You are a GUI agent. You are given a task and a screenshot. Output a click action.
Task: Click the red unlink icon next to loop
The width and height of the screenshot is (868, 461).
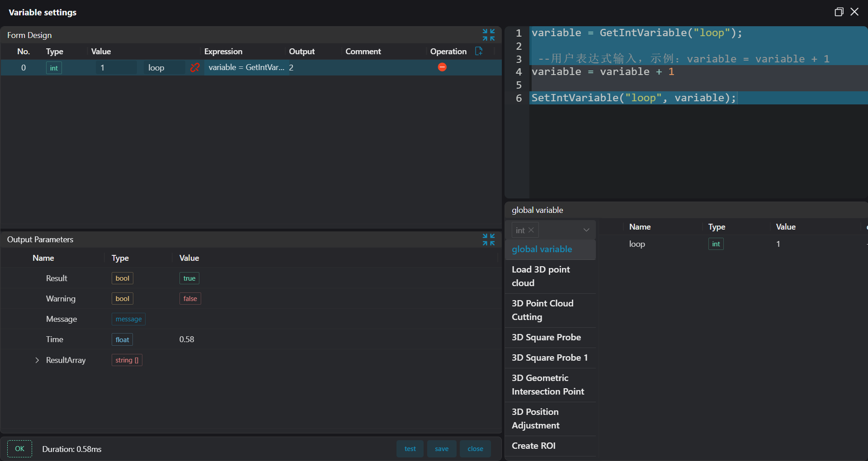click(x=195, y=68)
